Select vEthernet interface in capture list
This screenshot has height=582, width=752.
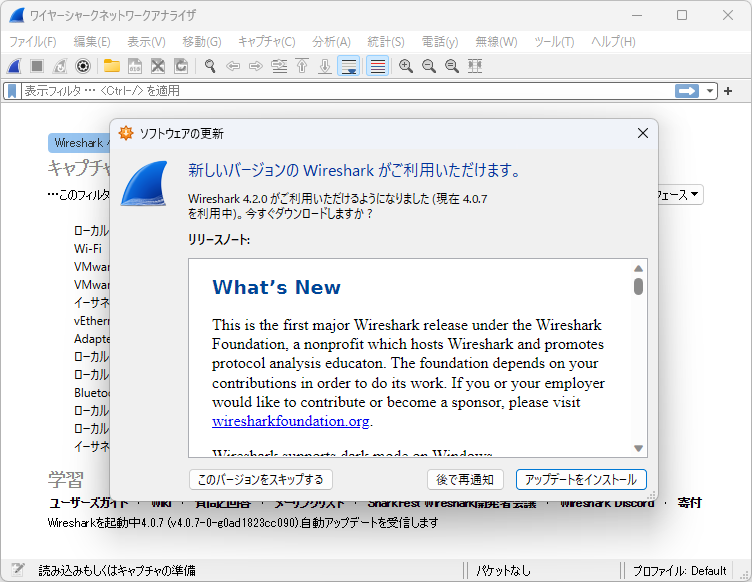pos(92,321)
